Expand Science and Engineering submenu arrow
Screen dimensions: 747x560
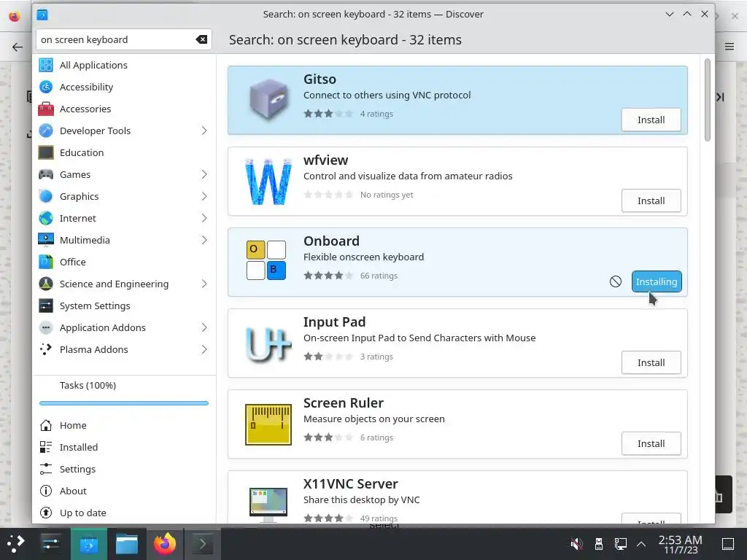(204, 284)
